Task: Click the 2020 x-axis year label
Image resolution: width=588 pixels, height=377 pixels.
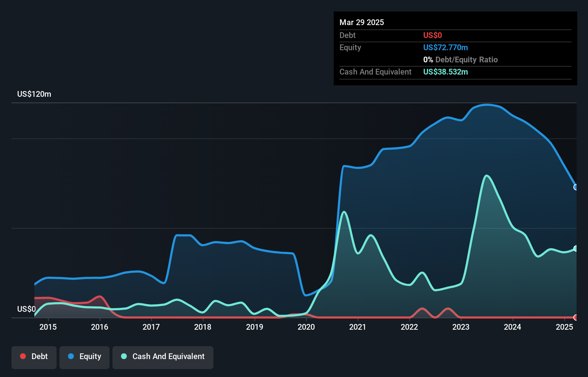Action: (306, 327)
